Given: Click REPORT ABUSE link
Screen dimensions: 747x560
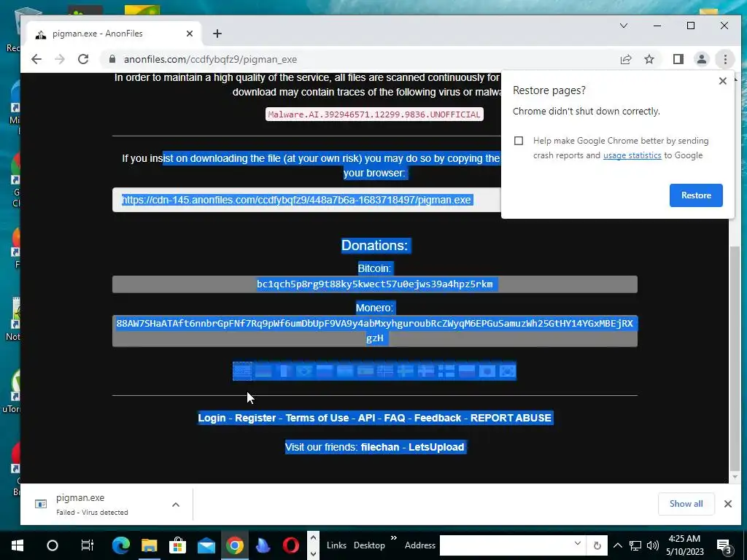Looking at the screenshot, I should [x=511, y=418].
